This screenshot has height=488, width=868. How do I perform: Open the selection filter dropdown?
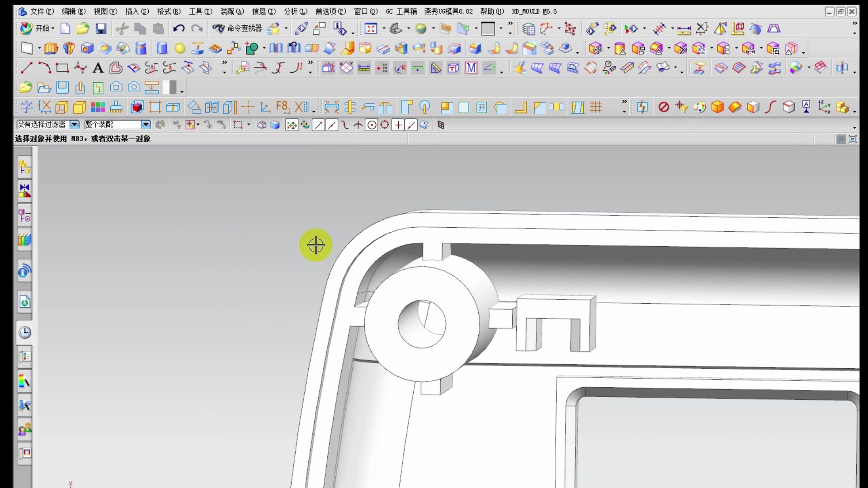(x=75, y=125)
